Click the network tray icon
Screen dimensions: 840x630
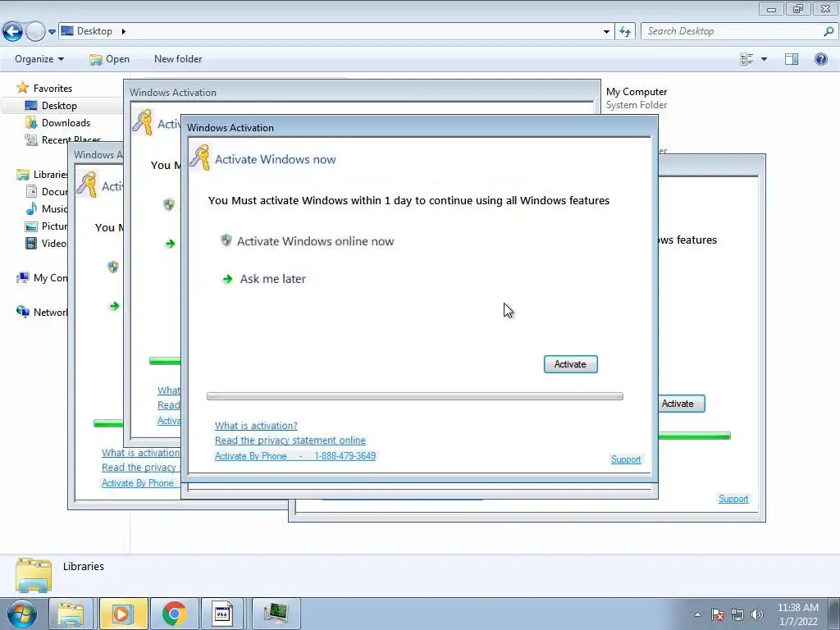[x=737, y=614]
